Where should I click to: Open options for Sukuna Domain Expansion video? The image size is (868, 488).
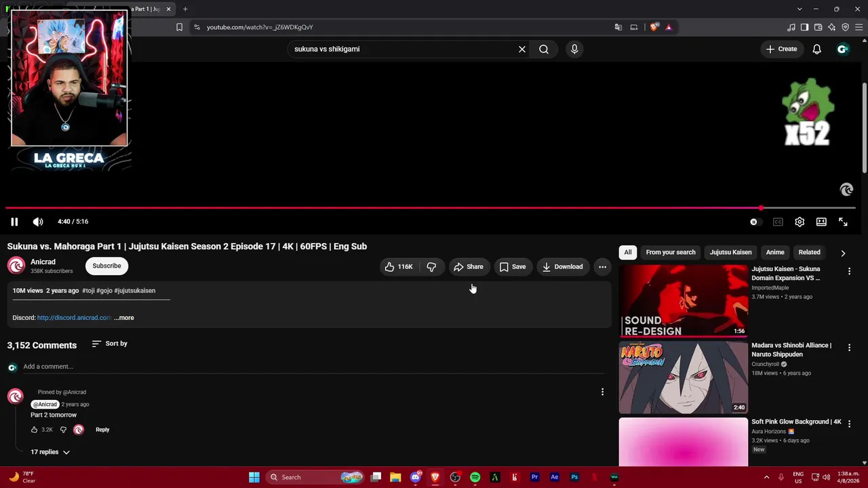click(x=849, y=271)
